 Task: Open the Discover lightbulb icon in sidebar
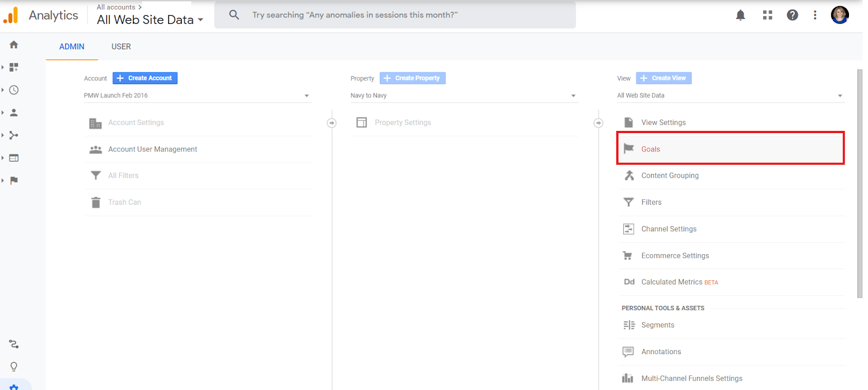point(14,367)
